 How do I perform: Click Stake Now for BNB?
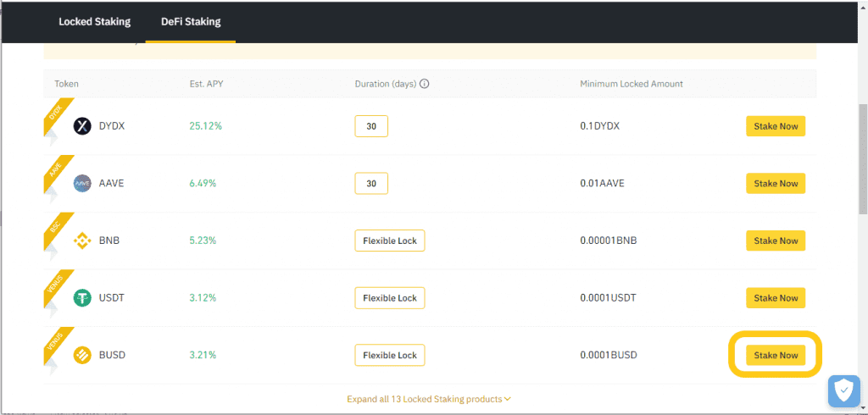pos(776,241)
